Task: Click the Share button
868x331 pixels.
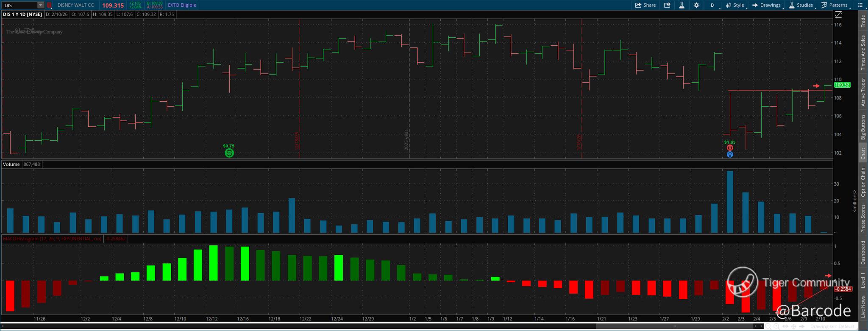Action: click(x=645, y=5)
